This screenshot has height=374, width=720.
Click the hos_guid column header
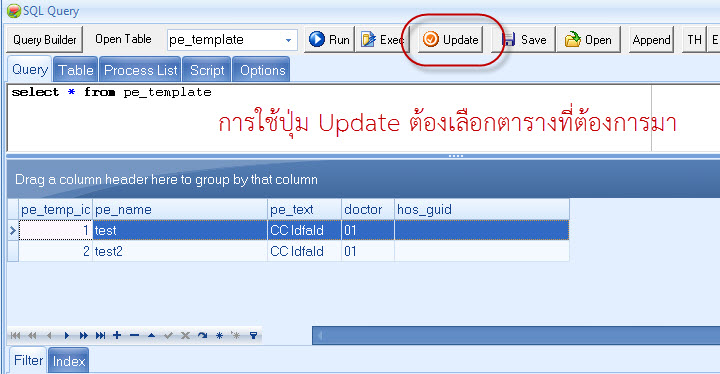(x=482, y=210)
